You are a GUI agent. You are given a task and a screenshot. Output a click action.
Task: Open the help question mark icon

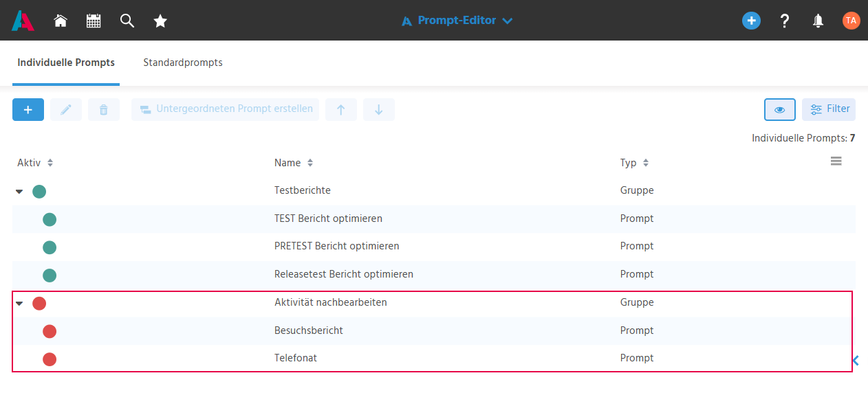point(785,21)
